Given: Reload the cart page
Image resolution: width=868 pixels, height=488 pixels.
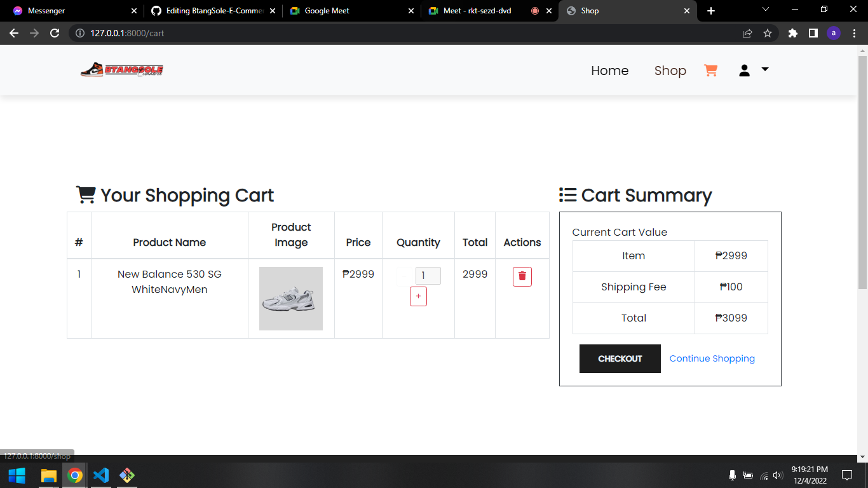Looking at the screenshot, I should coord(55,33).
